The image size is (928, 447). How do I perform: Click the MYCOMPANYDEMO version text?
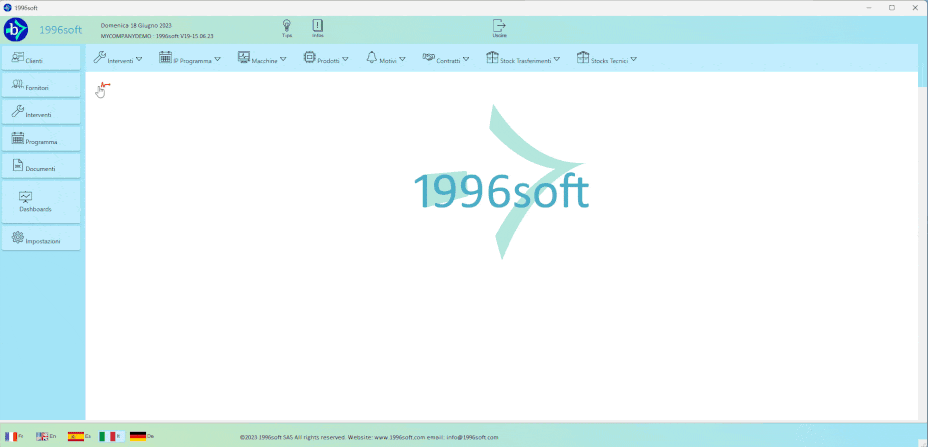157,36
